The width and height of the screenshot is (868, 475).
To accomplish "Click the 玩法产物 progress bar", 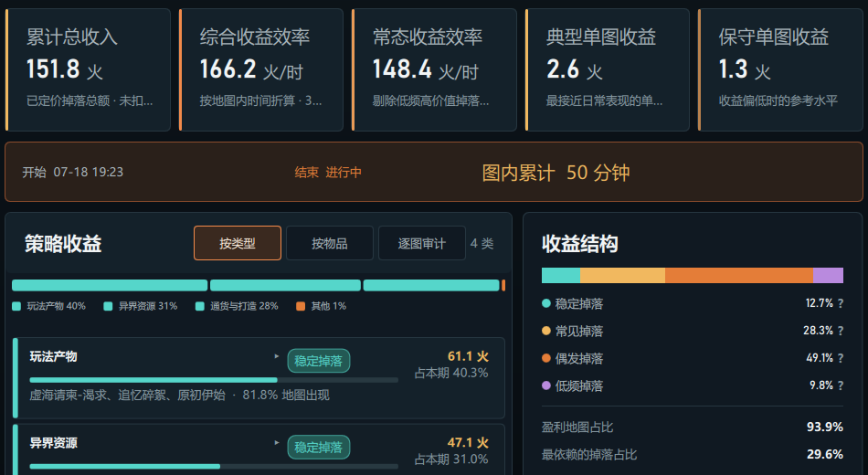I will click(x=214, y=380).
